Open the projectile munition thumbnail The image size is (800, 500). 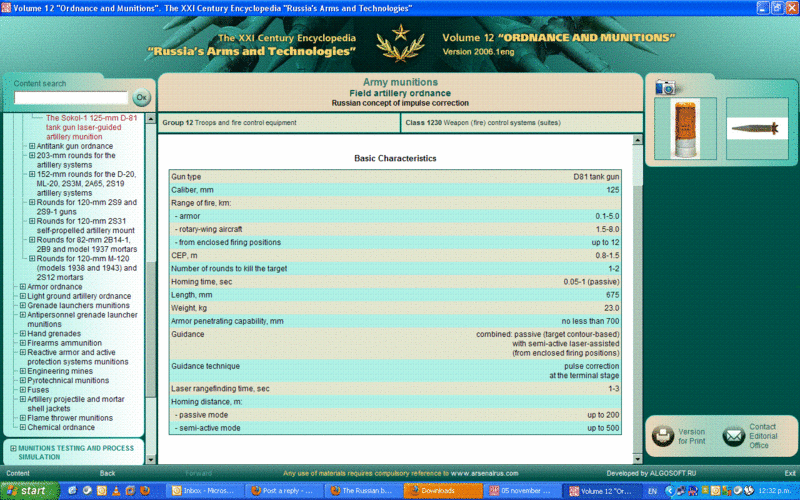coord(757,129)
